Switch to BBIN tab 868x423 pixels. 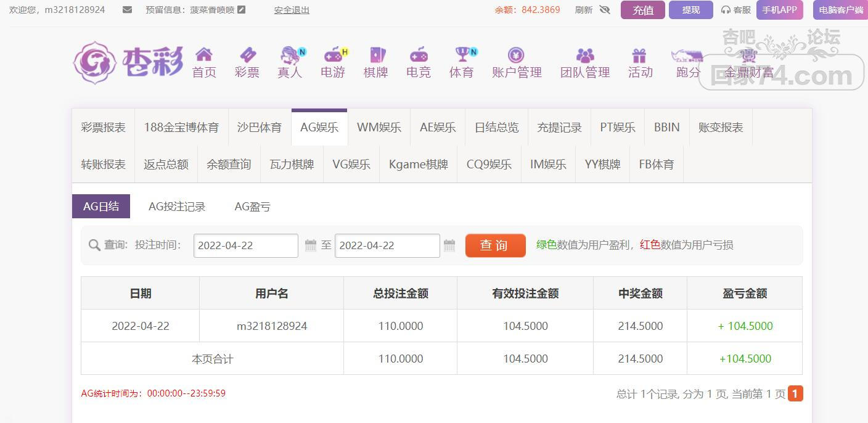coord(667,128)
